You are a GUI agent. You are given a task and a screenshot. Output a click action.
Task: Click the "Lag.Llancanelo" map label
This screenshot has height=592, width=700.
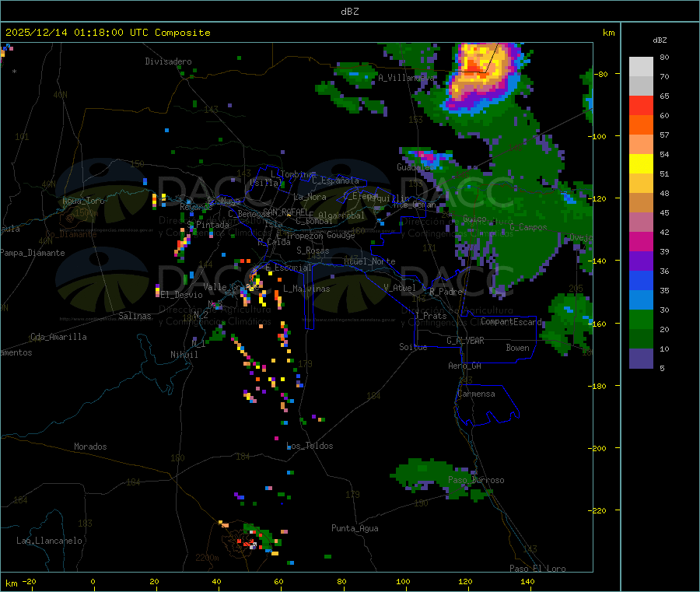[49, 541]
